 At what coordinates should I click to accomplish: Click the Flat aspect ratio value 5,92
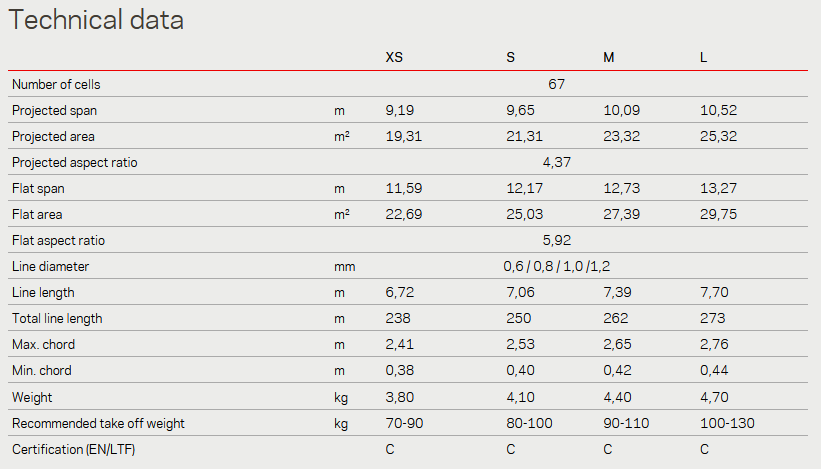pos(557,240)
